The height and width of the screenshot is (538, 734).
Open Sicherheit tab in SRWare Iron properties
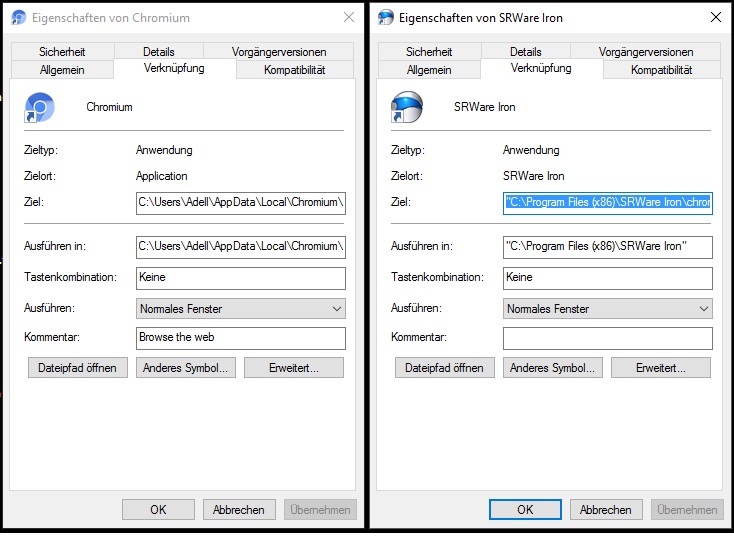point(429,52)
